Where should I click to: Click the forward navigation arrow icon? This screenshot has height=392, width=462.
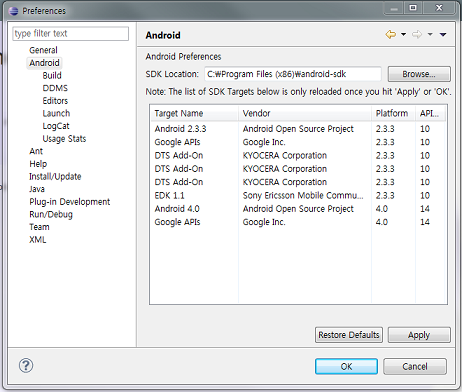[417, 34]
